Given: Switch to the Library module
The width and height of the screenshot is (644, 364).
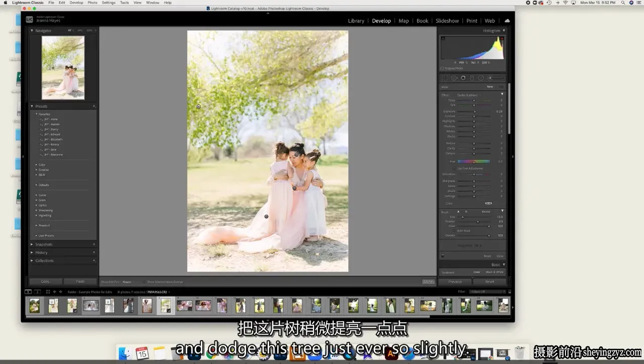Looking at the screenshot, I should tap(356, 21).
